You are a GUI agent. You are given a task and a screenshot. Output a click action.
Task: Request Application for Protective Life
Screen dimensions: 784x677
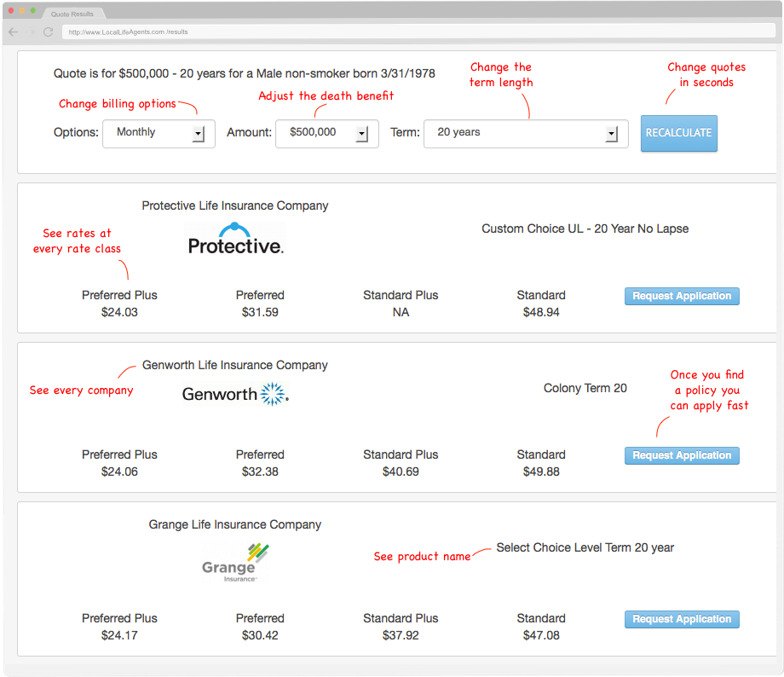click(682, 296)
